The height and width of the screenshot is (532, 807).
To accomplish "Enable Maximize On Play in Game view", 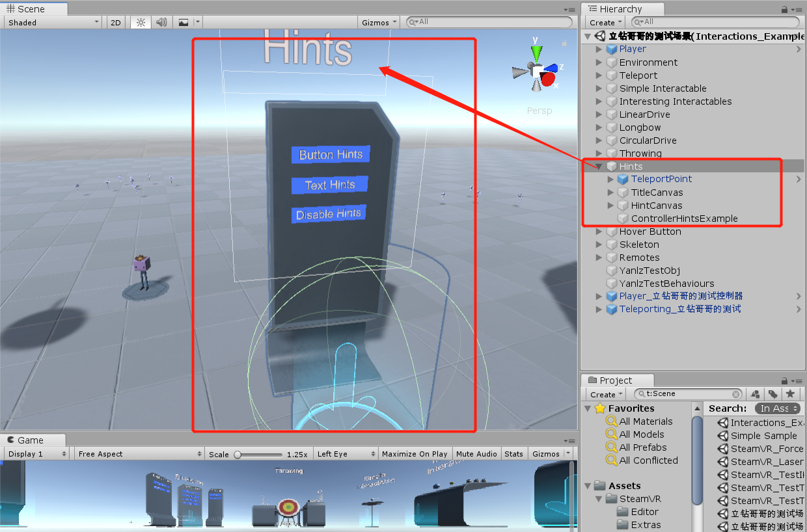I will pyautogui.click(x=415, y=453).
